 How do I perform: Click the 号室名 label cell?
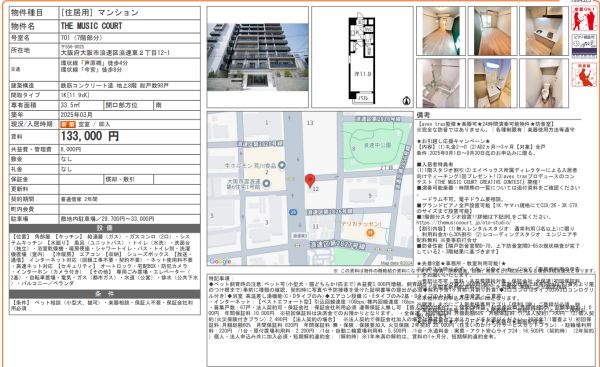click(34, 38)
